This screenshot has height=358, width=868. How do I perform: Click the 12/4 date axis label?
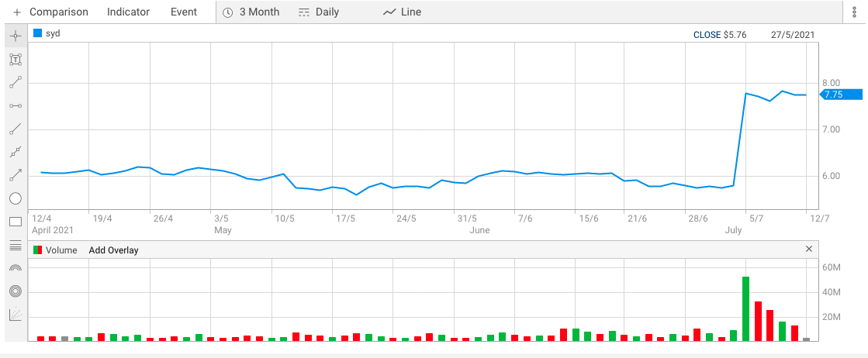[40, 219]
